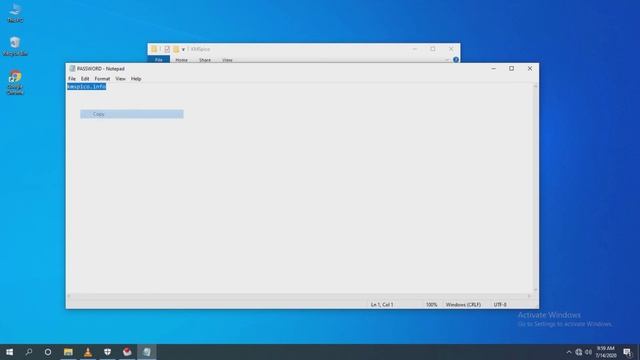This screenshot has height=360, width=640.
Task: Click the highlighted text in Notepad
Action: pos(87,87)
